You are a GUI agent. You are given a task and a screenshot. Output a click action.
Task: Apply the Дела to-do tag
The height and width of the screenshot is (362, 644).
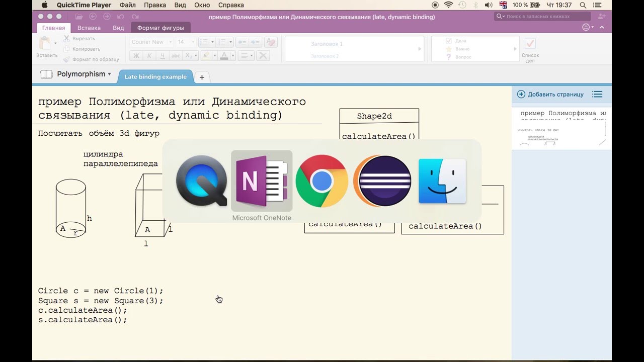pyautogui.click(x=456, y=41)
